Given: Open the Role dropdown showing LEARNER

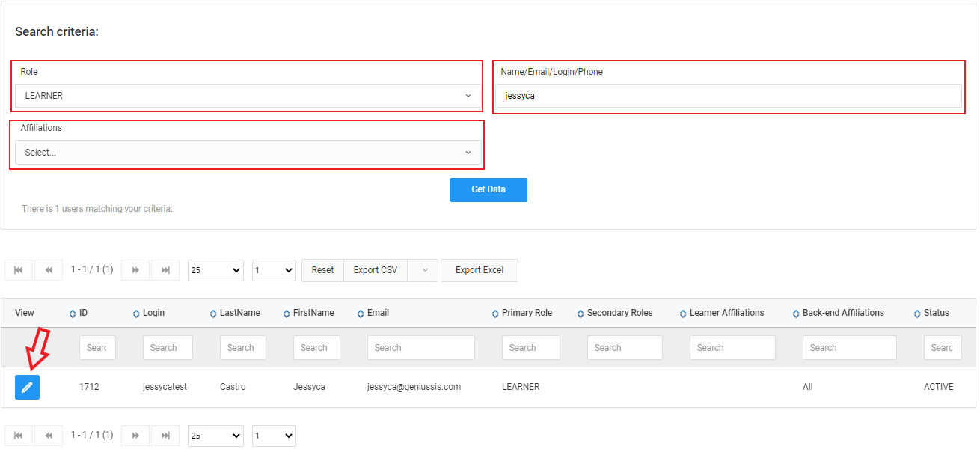Looking at the screenshot, I should (248, 96).
